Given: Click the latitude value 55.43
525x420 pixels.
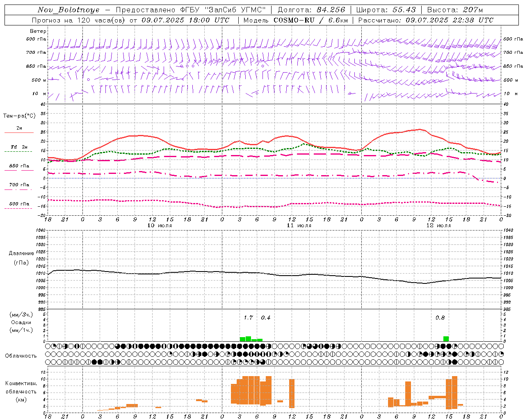Looking at the screenshot, I should click(x=404, y=10).
